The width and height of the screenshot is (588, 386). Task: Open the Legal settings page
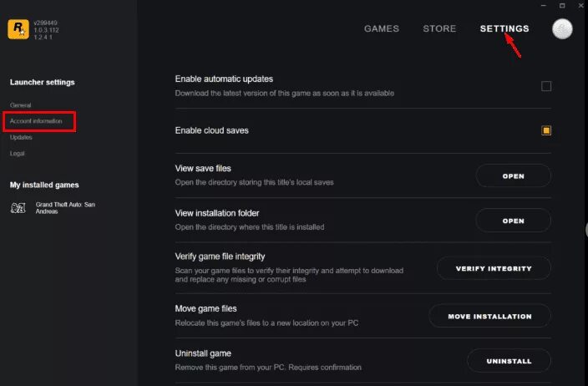pos(18,153)
